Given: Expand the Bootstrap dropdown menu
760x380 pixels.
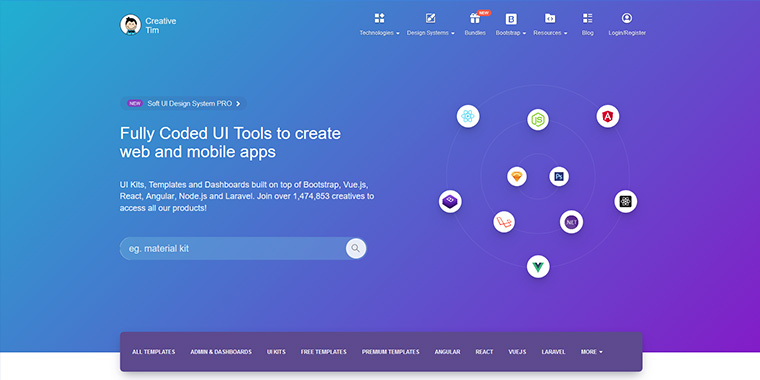Looking at the screenshot, I should coord(511,33).
